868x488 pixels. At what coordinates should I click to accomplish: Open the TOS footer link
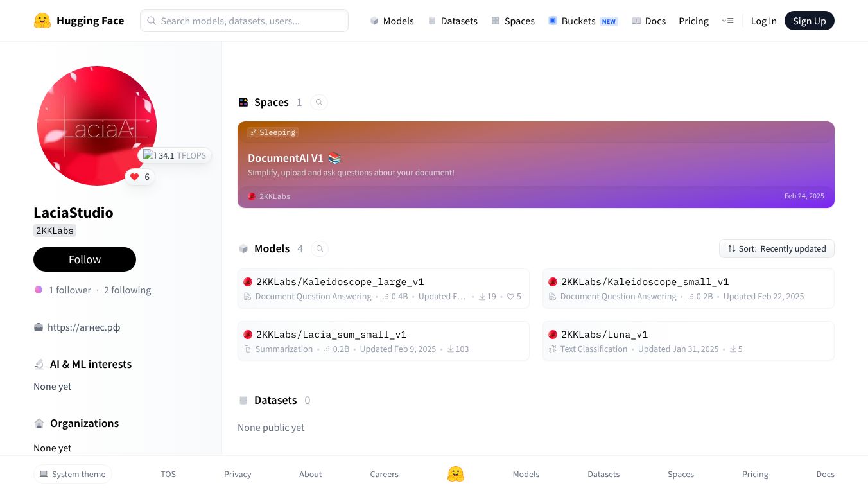(x=168, y=474)
